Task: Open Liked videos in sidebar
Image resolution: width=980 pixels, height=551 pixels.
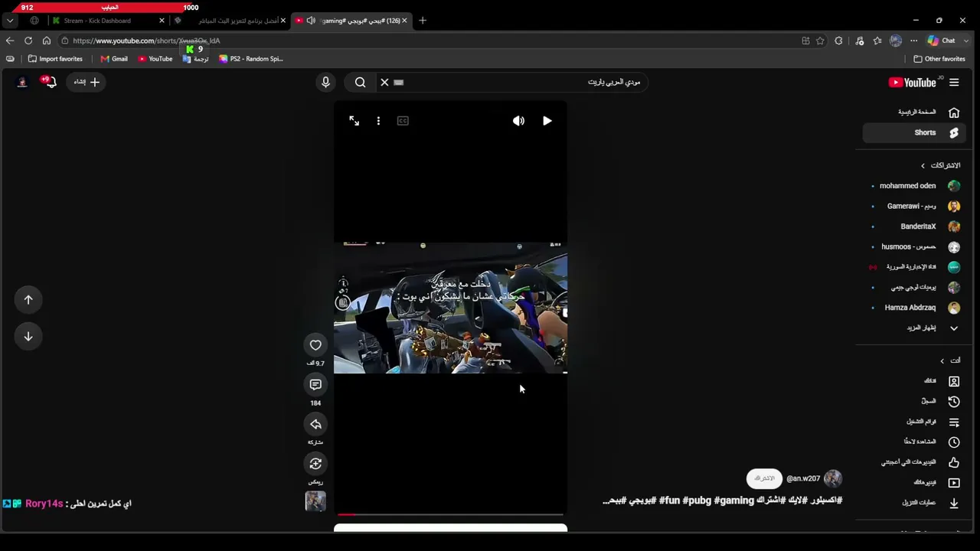Action: click(914, 462)
